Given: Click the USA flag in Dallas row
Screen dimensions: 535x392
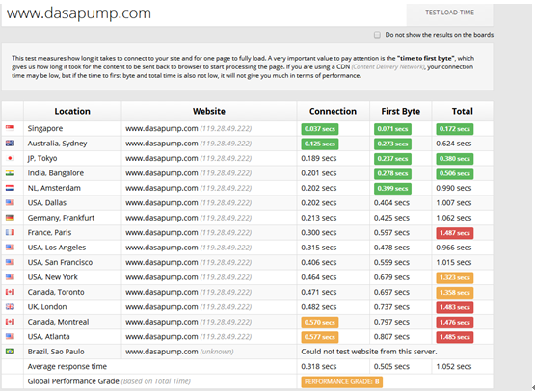Looking at the screenshot, I should coord(11,203).
